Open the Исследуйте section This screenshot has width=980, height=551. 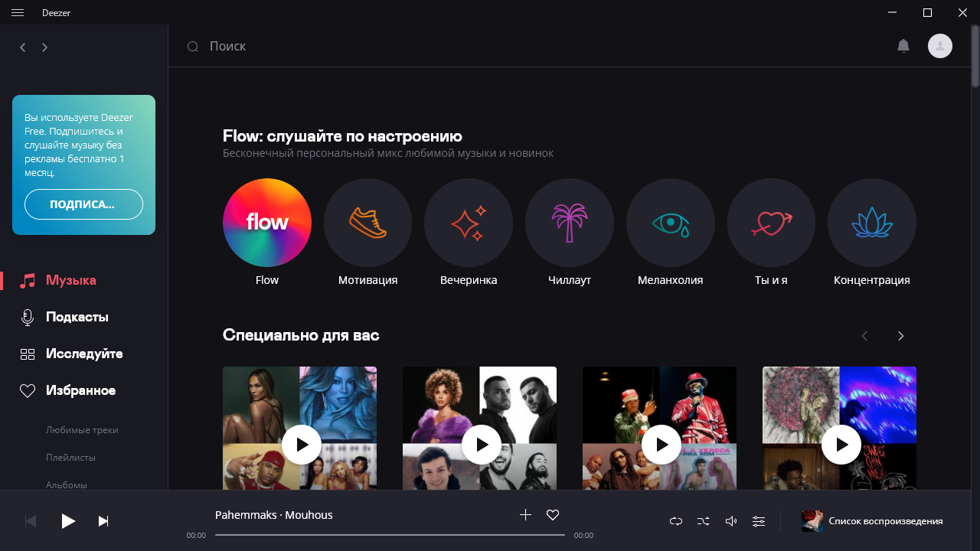[x=84, y=354]
